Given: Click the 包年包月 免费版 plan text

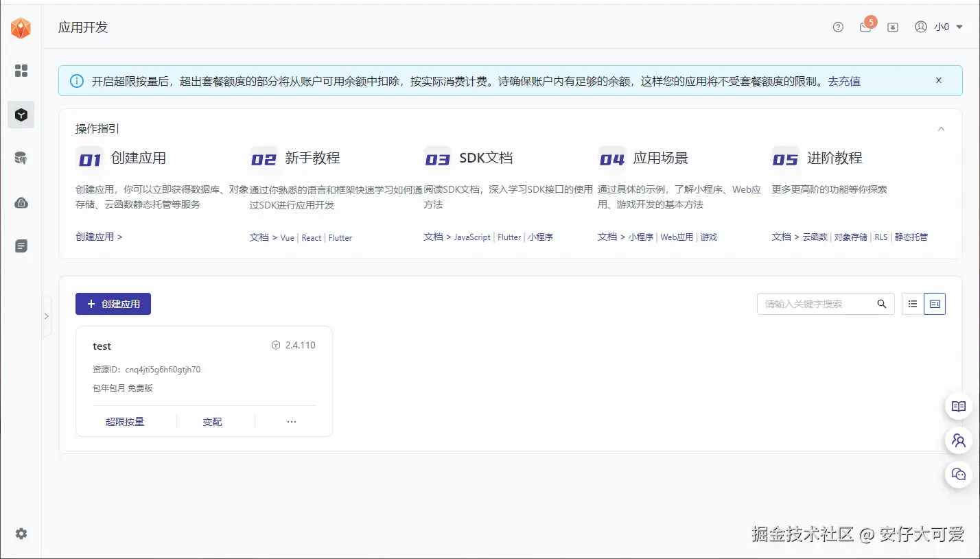Looking at the screenshot, I should 123,388.
